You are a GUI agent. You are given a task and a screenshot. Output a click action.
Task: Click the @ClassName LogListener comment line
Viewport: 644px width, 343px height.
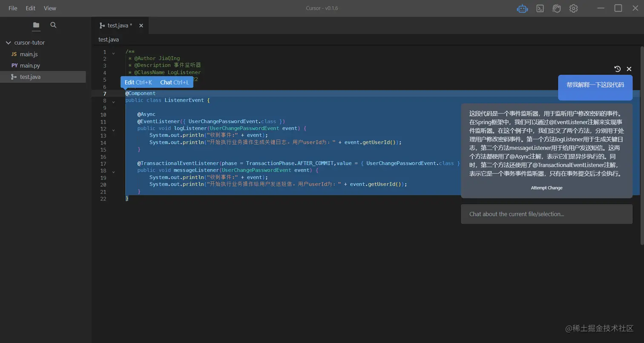point(164,72)
